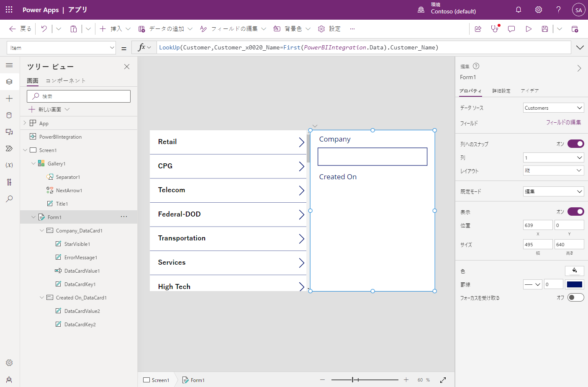Switch to the ideas tab
588x387 pixels.
point(529,90)
